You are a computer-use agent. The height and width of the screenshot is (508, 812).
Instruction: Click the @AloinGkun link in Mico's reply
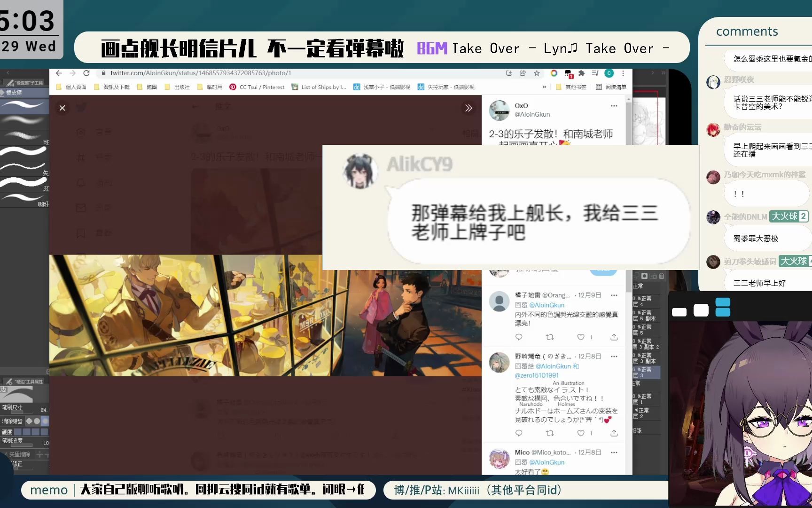tap(547, 462)
